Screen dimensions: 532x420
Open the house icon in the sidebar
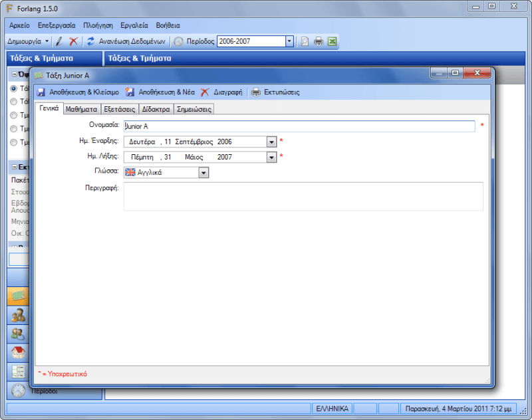pos(18,352)
